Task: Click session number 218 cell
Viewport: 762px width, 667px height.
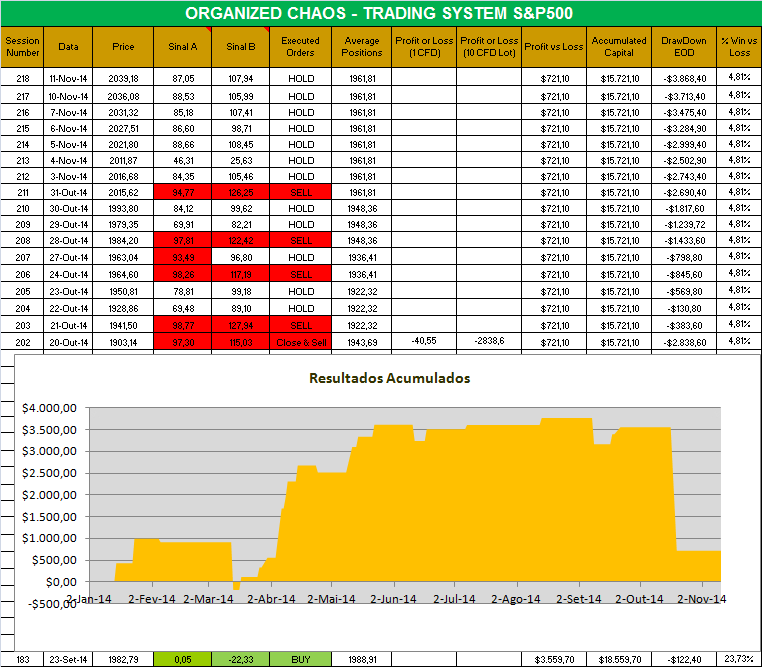Action: 22,79
